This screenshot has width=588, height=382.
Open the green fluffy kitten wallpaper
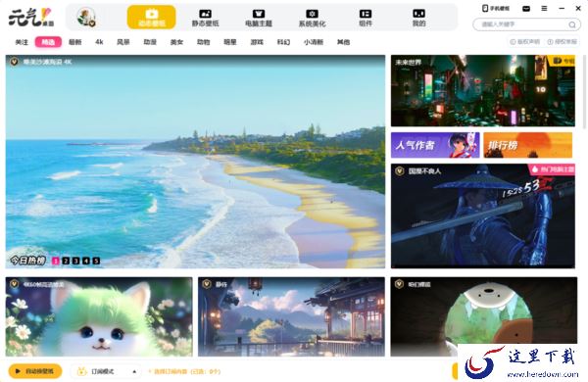pyautogui.click(x=99, y=316)
